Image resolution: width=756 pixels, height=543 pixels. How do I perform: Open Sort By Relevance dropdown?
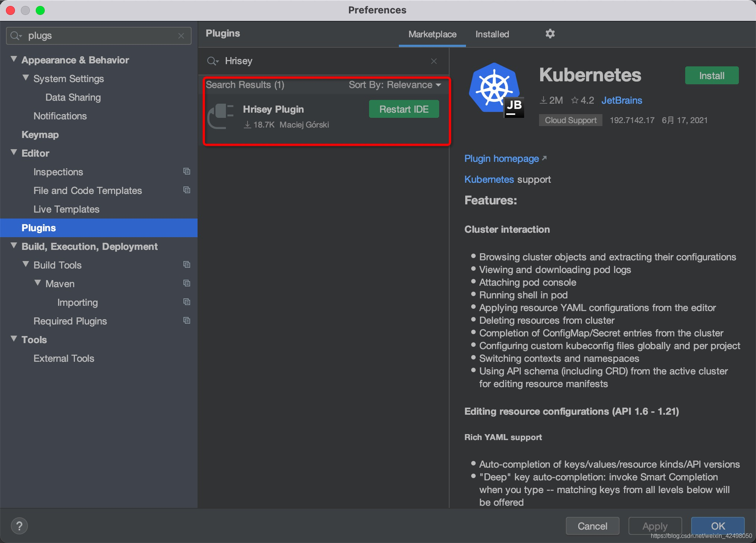point(395,85)
